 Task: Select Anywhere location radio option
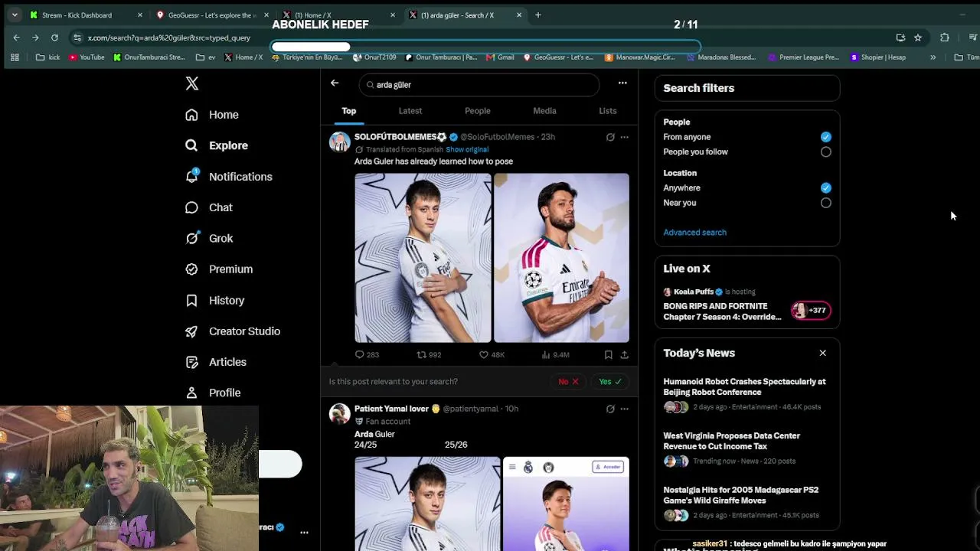(825, 187)
